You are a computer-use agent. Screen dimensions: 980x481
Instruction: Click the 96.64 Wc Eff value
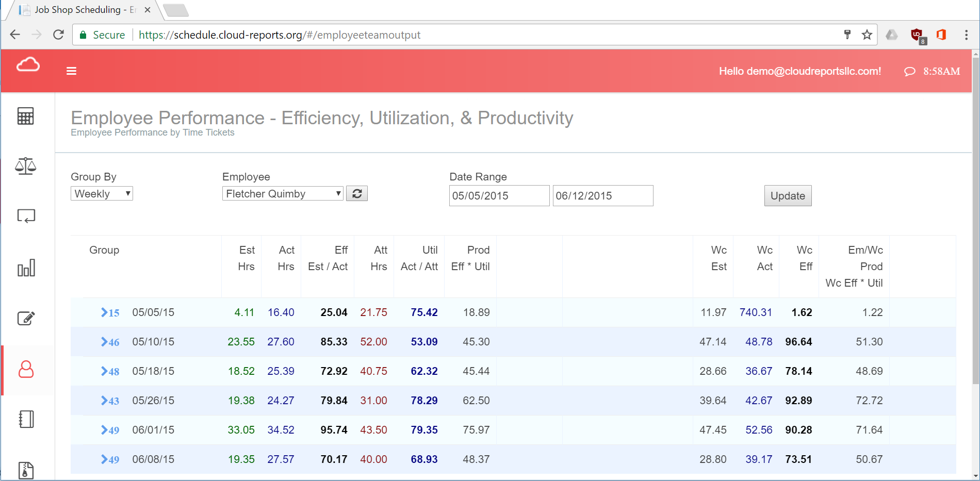tap(798, 342)
